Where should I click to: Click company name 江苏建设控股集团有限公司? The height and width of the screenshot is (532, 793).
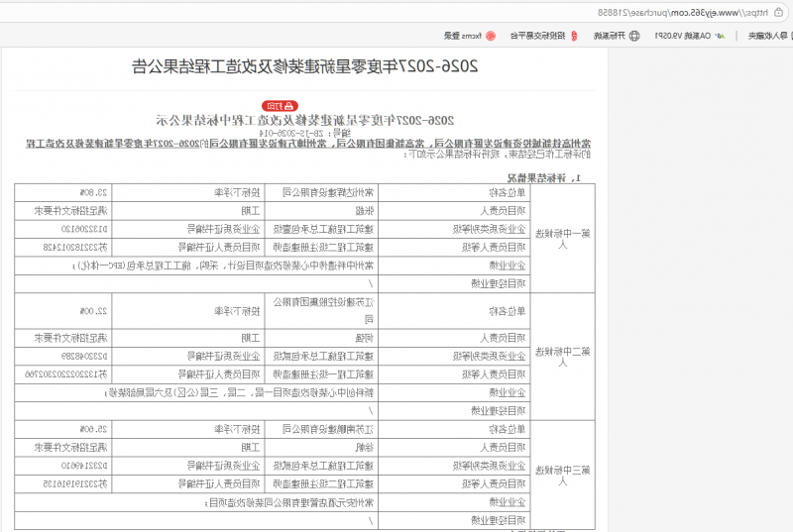[323, 311]
